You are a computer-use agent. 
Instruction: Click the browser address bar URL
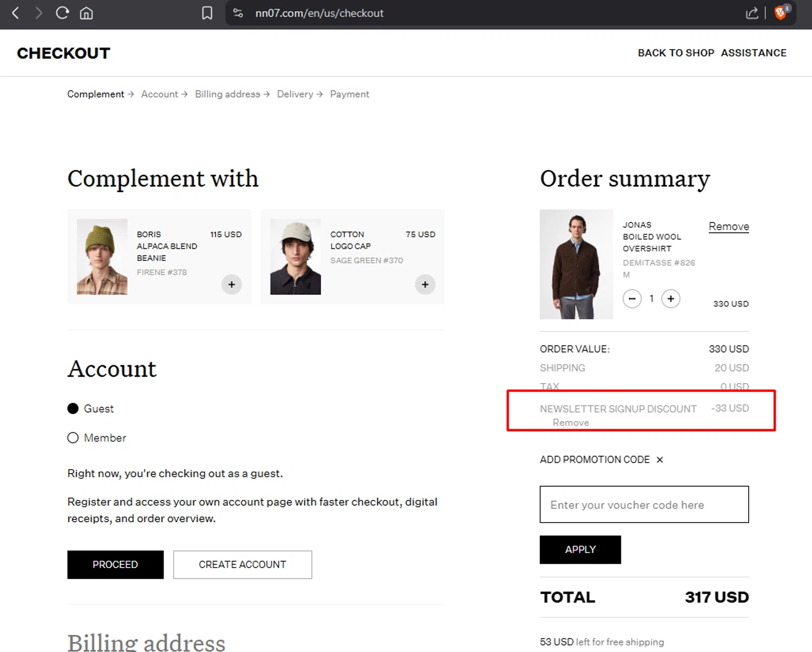319,13
